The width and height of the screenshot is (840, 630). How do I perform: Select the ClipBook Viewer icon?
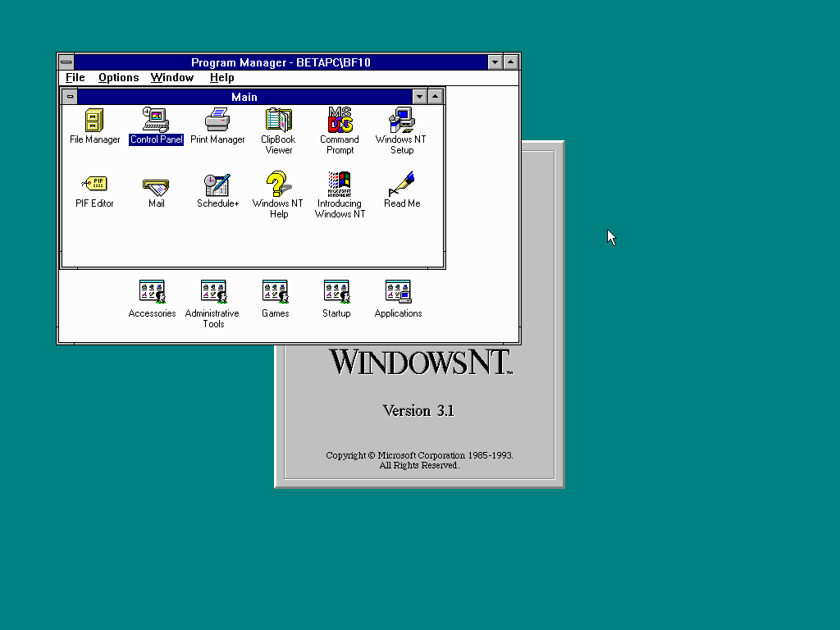(279, 121)
